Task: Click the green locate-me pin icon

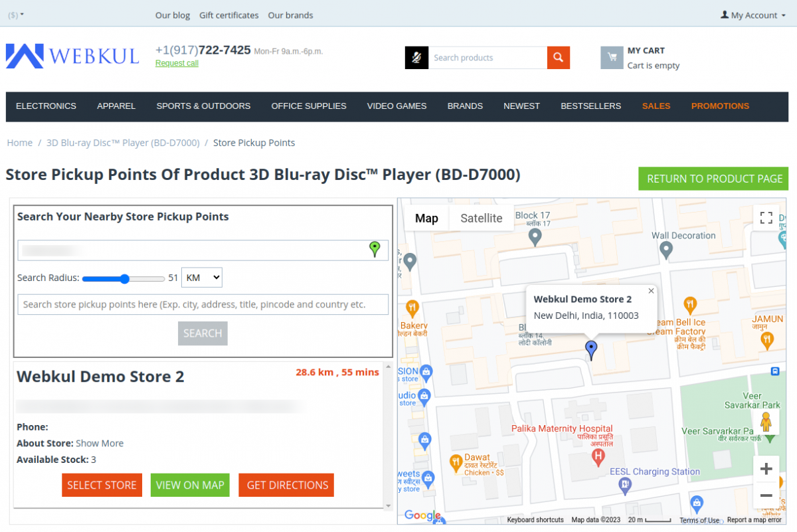Action: point(375,250)
